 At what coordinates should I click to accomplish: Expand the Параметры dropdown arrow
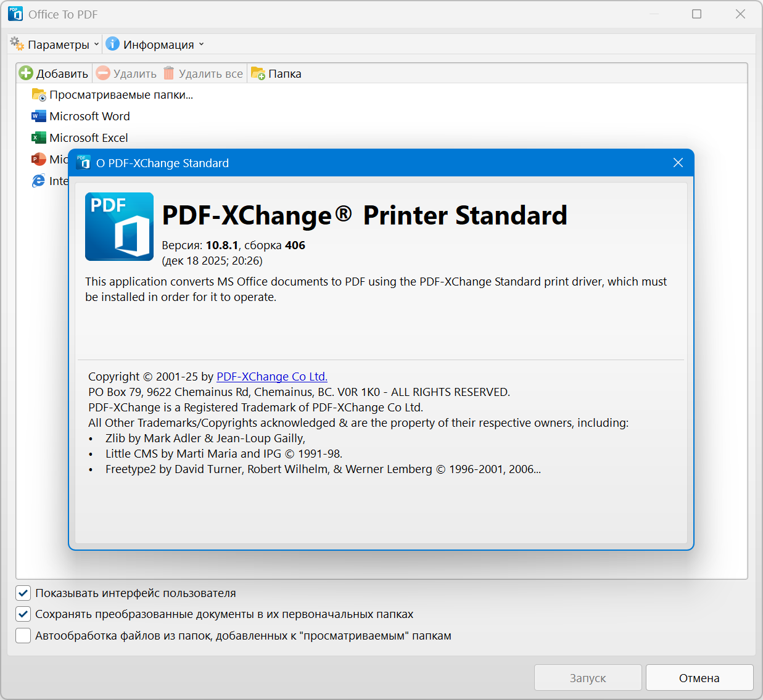(96, 44)
